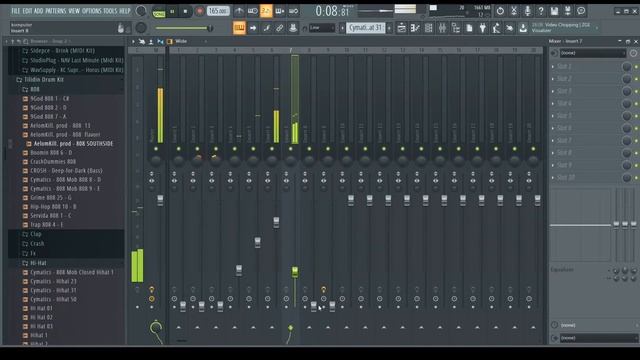The width and height of the screenshot is (640, 360).
Task: Open the browser view icon
Action: tap(456, 28)
